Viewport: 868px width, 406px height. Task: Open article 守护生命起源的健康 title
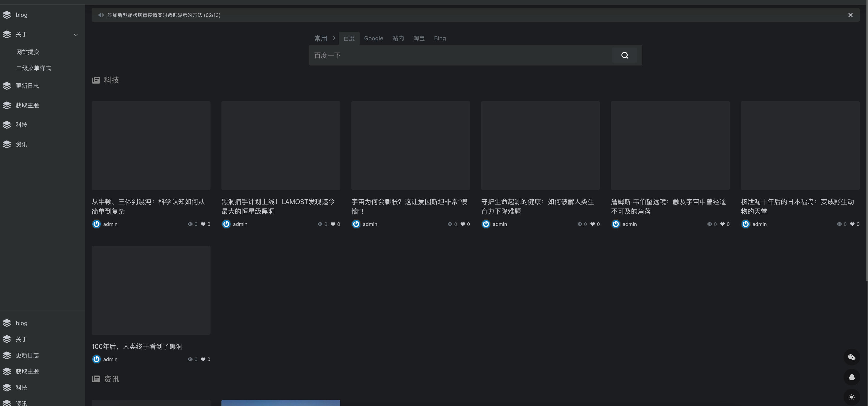click(538, 206)
